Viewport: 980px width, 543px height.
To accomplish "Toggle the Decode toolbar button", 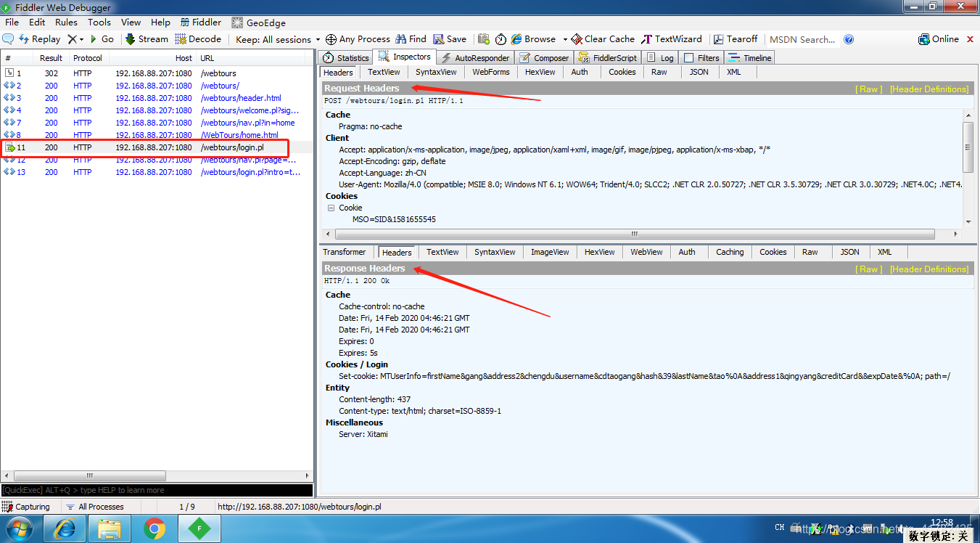I will pos(198,39).
